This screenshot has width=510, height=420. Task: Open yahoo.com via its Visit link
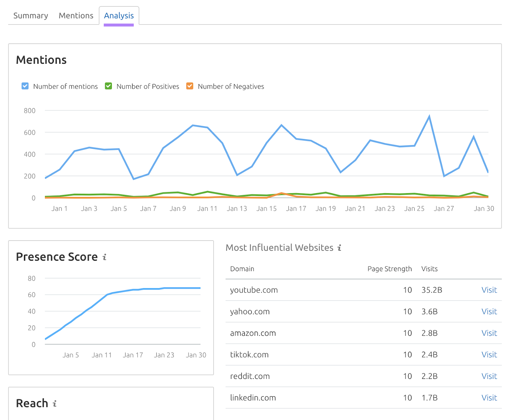[x=489, y=312]
